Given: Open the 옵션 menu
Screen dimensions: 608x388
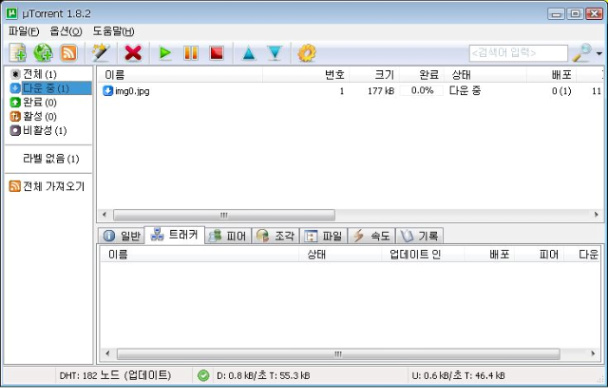Looking at the screenshot, I should tap(66, 31).
